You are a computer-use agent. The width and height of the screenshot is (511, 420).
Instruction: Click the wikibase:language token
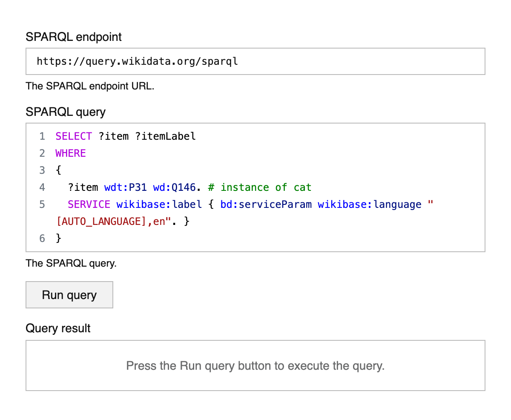(369, 204)
